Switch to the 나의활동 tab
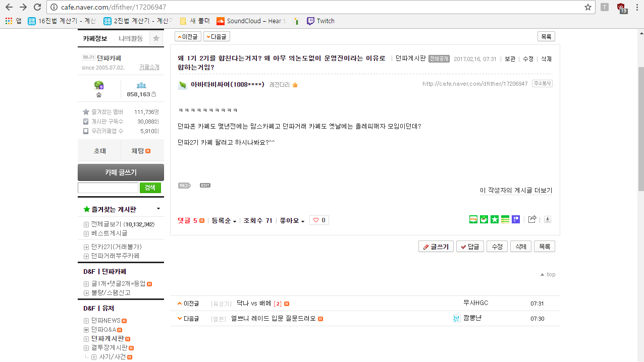Viewport: 644px width, 362px height. 131,38
